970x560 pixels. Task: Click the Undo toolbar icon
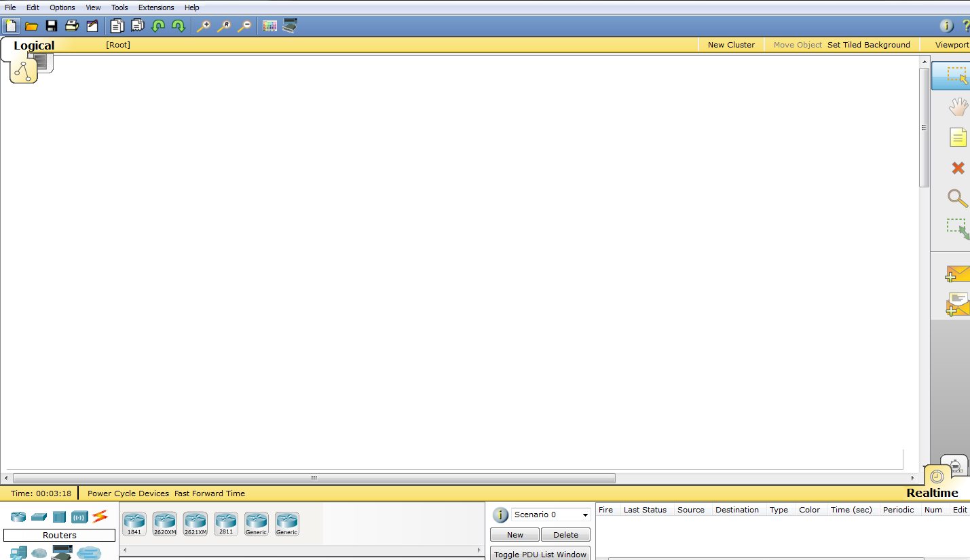point(157,26)
